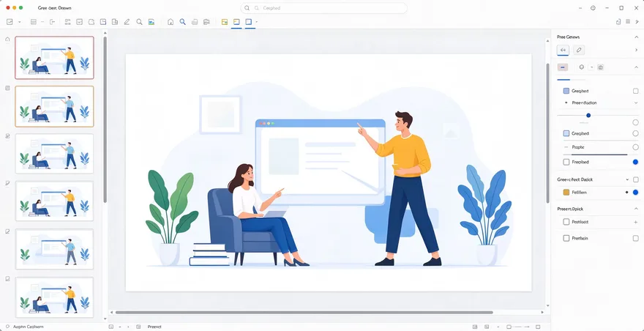644x331 pixels.
Task: Click the blue swatch on first 'Greqbed' row
Action: tap(566, 91)
